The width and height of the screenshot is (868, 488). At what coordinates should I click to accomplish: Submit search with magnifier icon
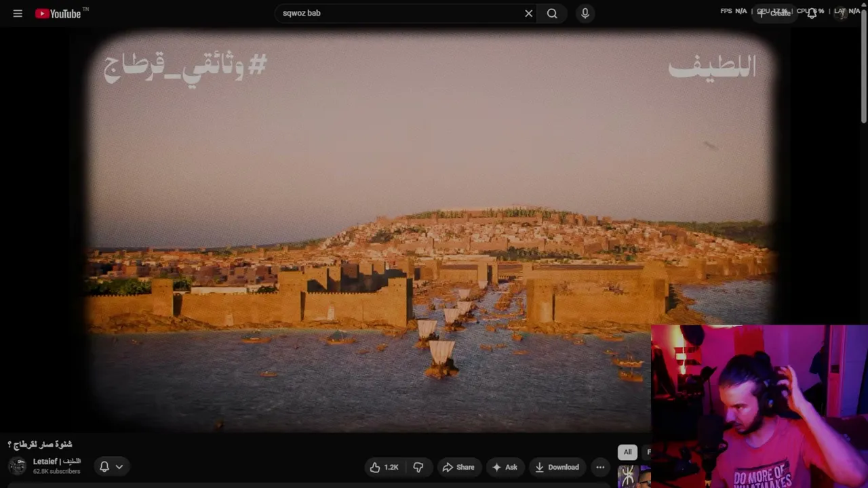(552, 14)
